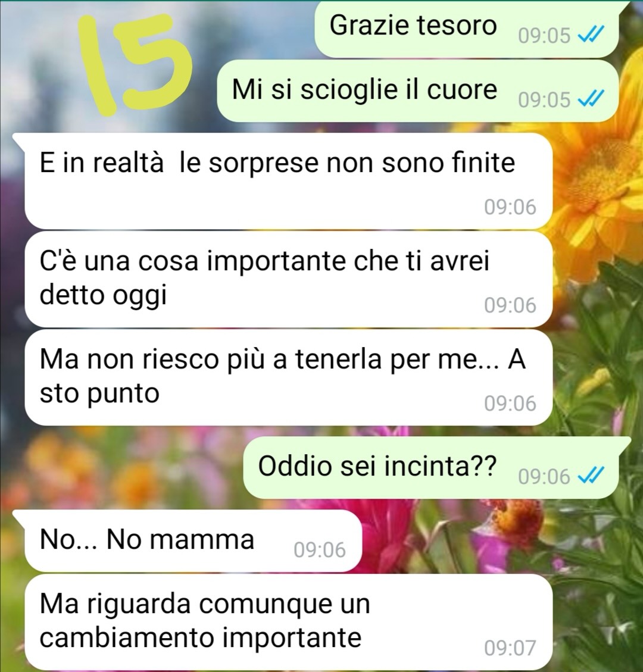Tap 09:05 timestamp on 'Grazie tesoro'

544,35
